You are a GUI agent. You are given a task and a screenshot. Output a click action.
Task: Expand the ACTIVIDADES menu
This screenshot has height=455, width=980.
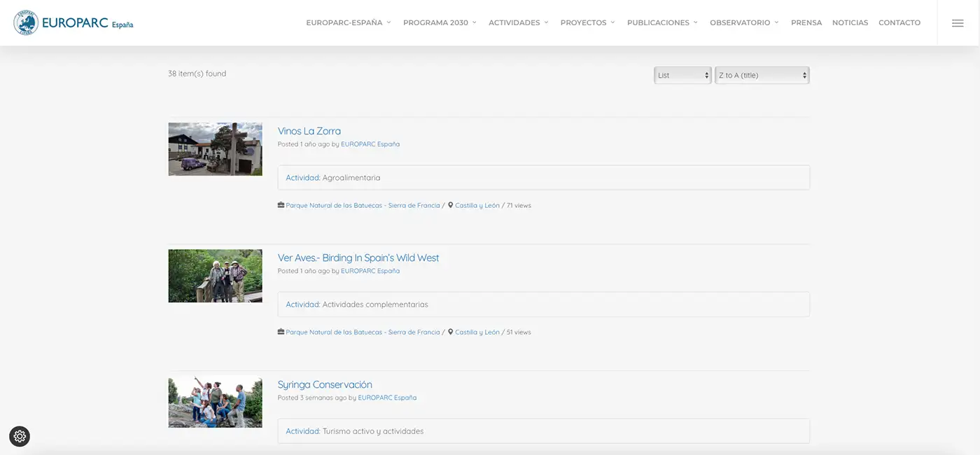518,23
